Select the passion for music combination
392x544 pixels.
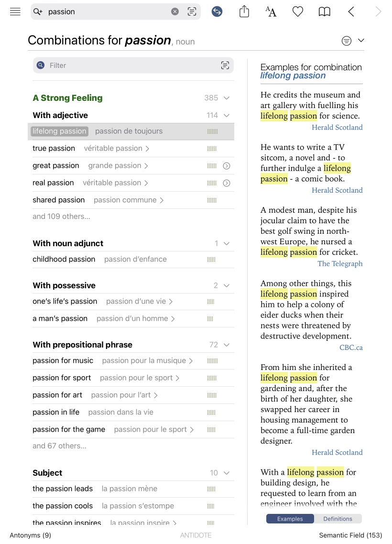pos(63,361)
